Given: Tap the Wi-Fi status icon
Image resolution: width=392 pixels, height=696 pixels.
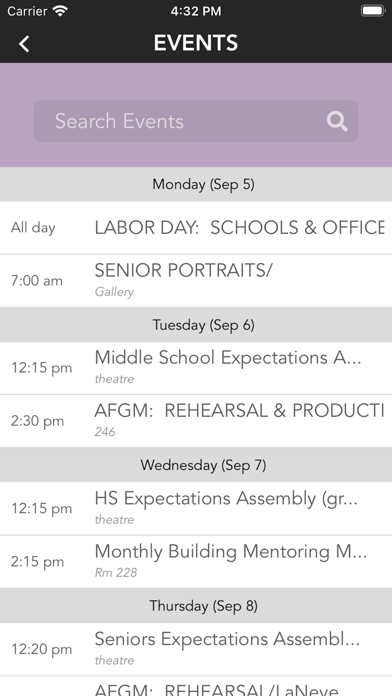Looking at the screenshot, I should (x=59, y=11).
